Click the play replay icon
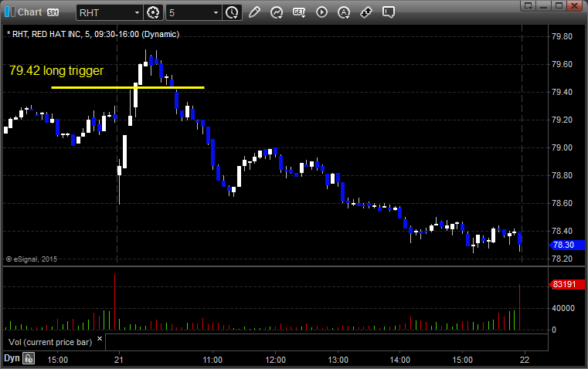The width and height of the screenshot is (588, 369). coord(321,12)
